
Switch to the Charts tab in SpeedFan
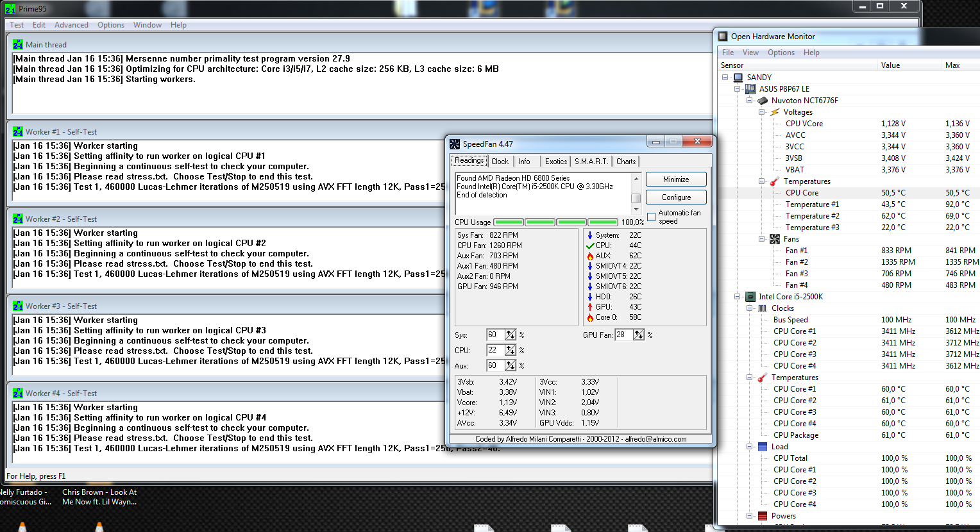point(626,162)
